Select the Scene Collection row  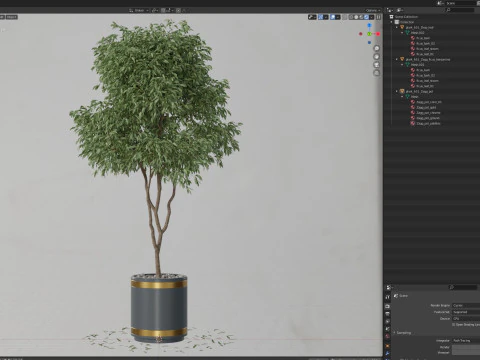click(432, 17)
